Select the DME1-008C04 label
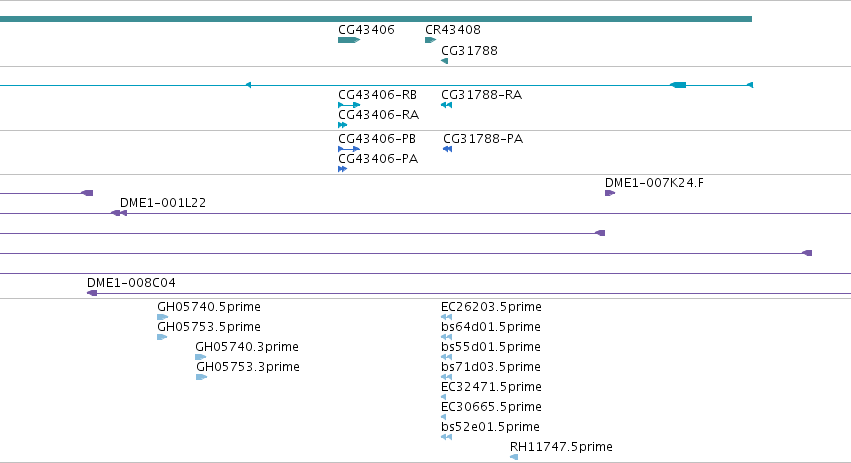This screenshot has height=463, width=851. pos(131,283)
